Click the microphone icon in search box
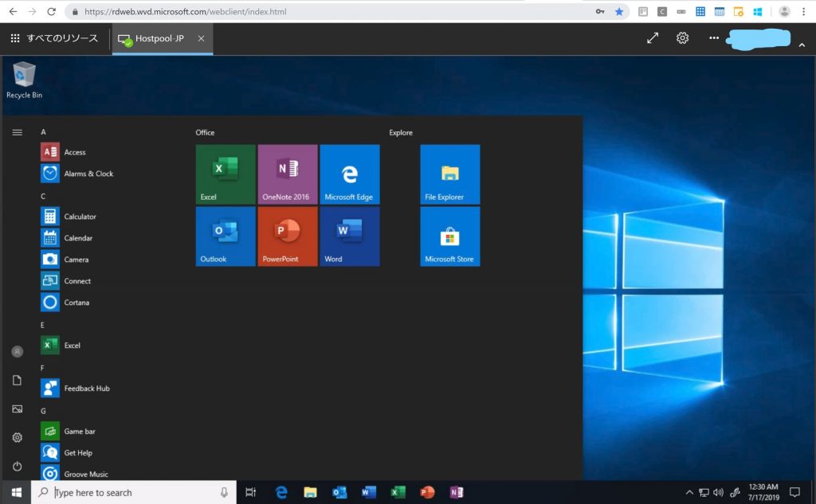The image size is (816, 504). [224, 492]
